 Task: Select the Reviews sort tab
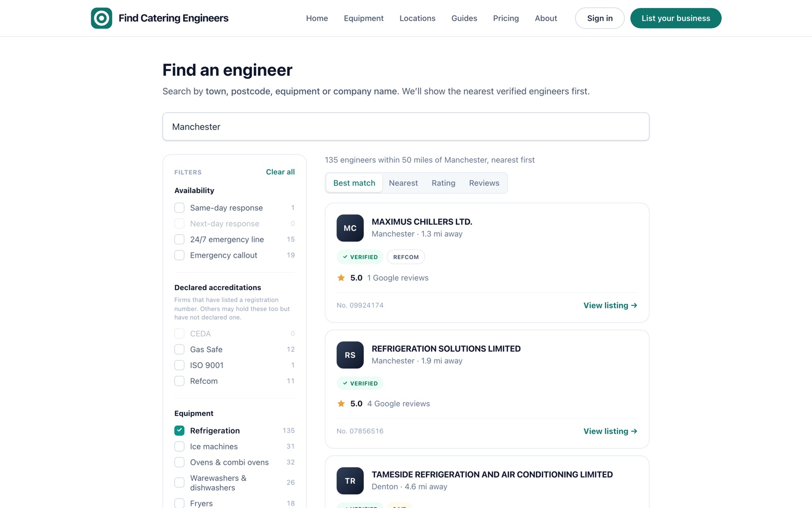(484, 183)
